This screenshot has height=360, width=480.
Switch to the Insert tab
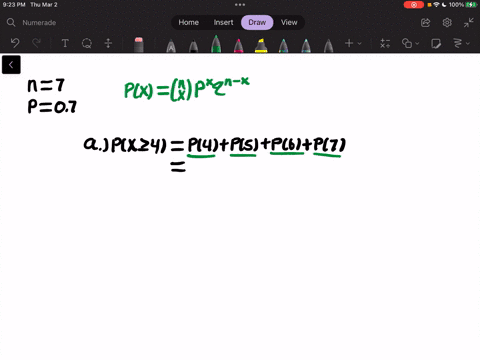pos(223,22)
